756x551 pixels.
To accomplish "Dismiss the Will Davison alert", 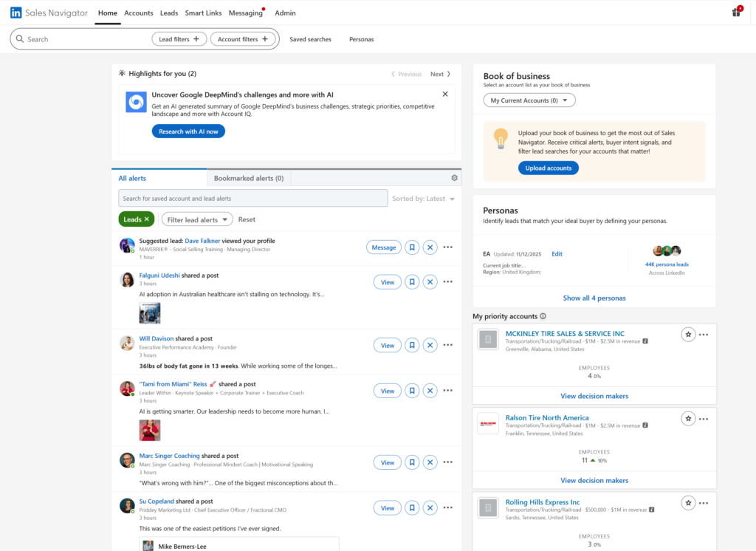I will 430,345.
